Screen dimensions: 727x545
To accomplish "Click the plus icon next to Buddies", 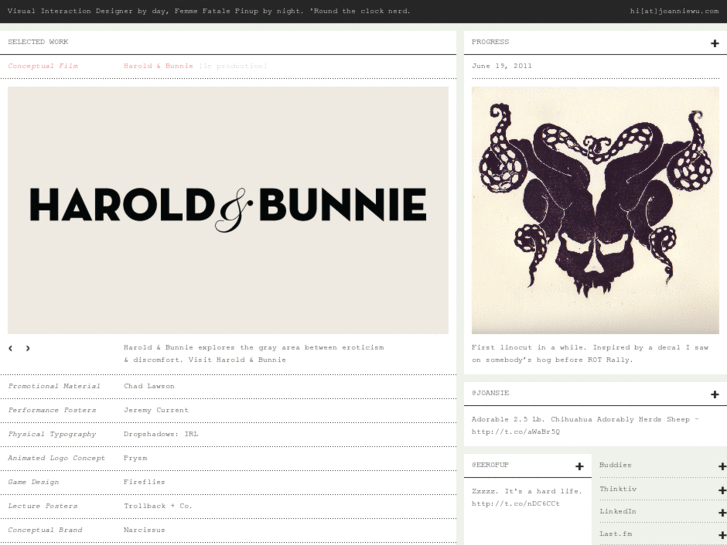I will click(722, 466).
